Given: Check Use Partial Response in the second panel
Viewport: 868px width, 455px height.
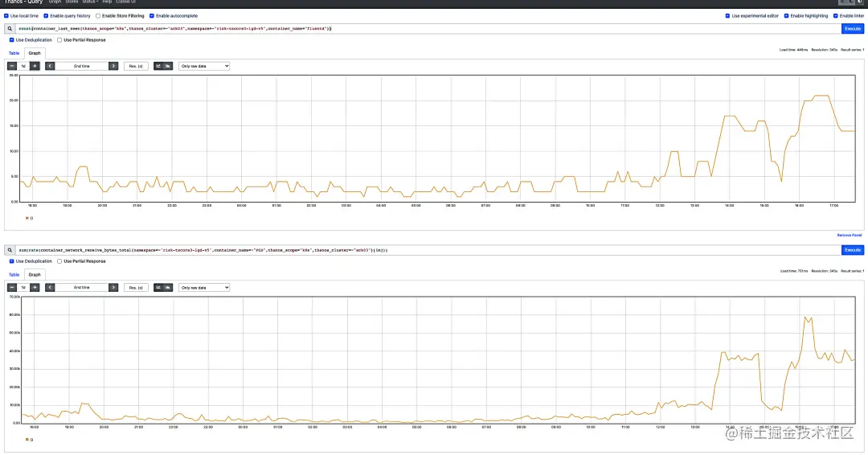Looking at the screenshot, I should click(x=59, y=261).
